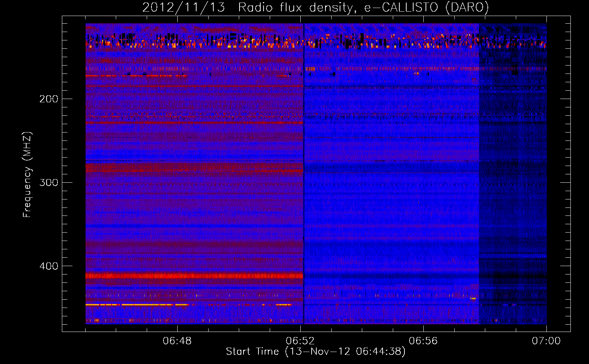The width and height of the screenshot is (589, 364).
Task: Click the frequency tick label "400"
Action: pos(49,266)
